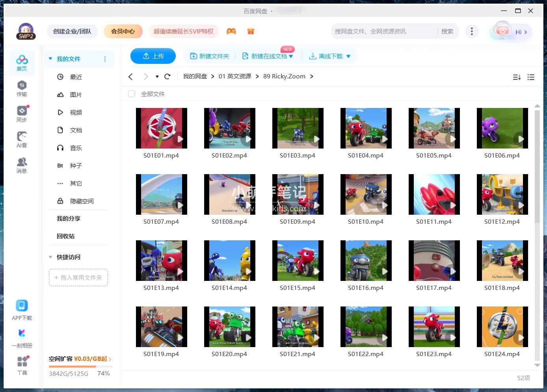The width and height of the screenshot is (547, 392).
Task: Refresh the current folder
Action: pyautogui.click(x=167, y=76)
